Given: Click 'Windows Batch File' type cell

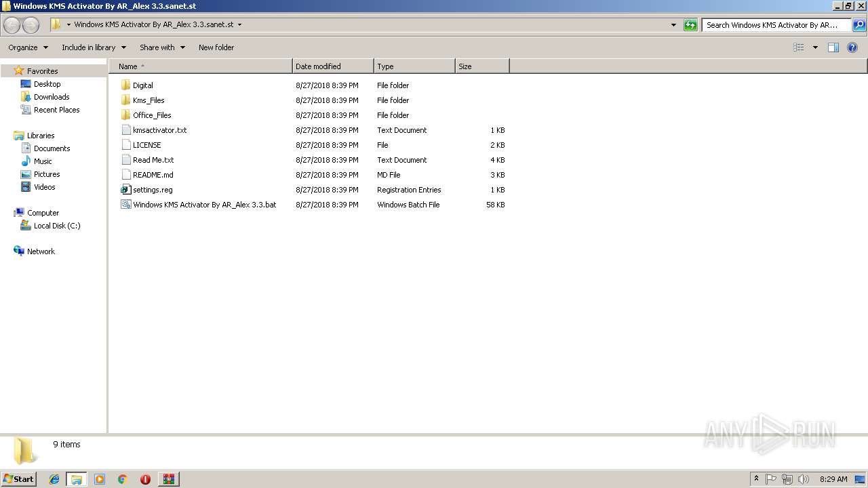Looking at the screenshot, I should [x=408, y=205].
